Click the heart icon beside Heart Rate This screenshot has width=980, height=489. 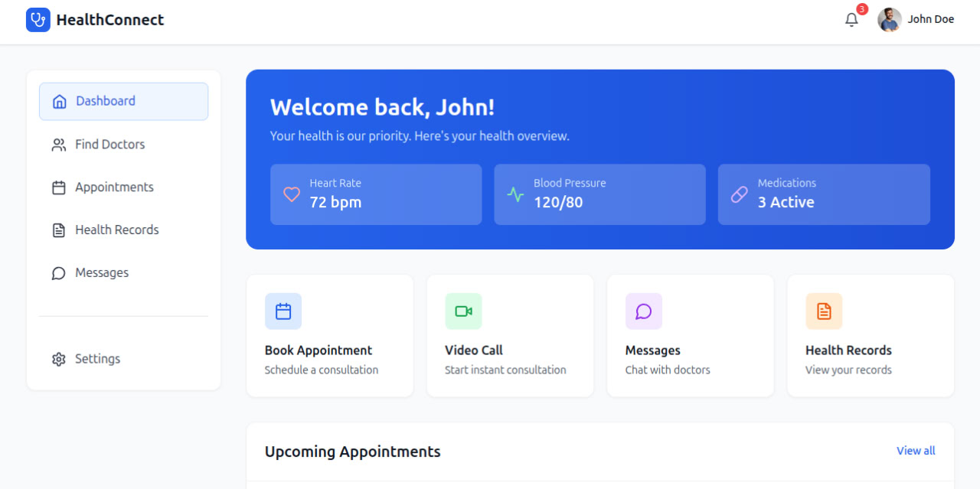click(291, 194)
